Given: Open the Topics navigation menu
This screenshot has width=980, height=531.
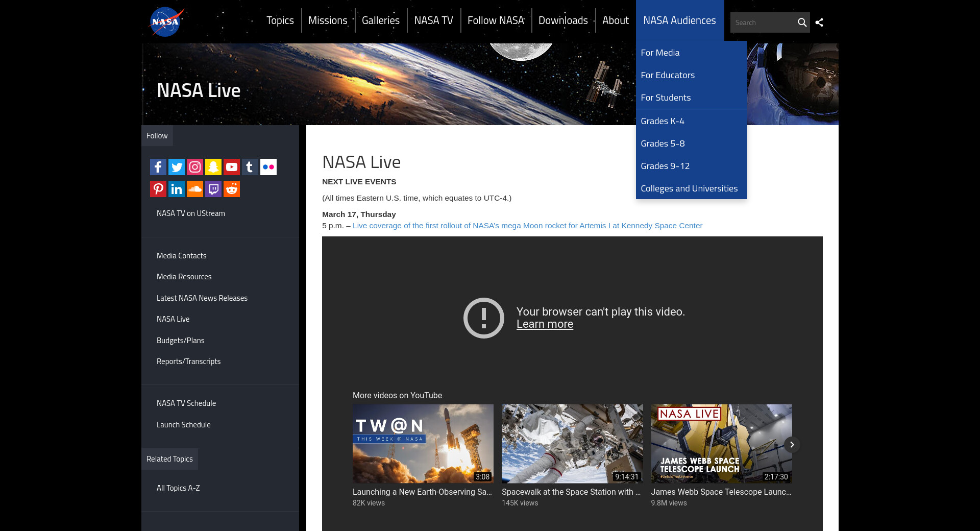Looking at the screenshot, I should pos(280,20).
